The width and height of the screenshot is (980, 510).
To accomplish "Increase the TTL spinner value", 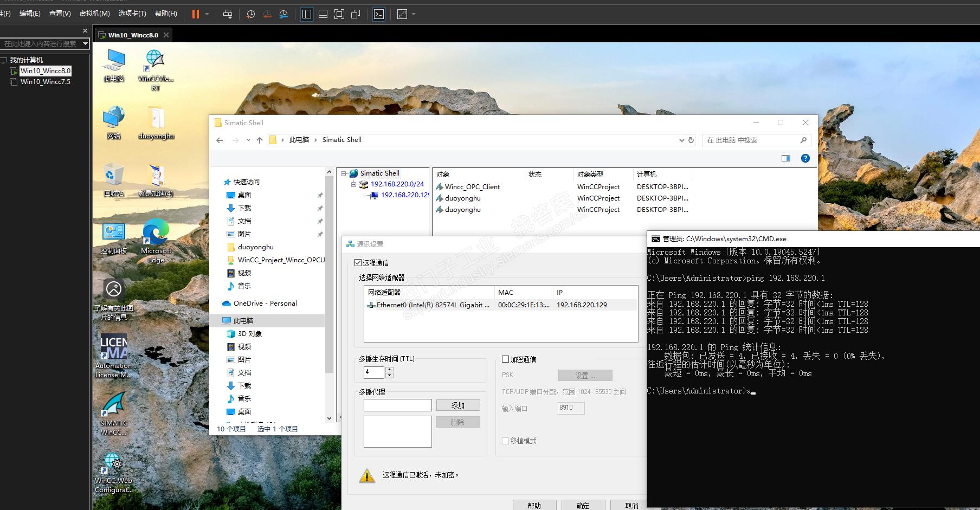I will (x=389, y=369).
